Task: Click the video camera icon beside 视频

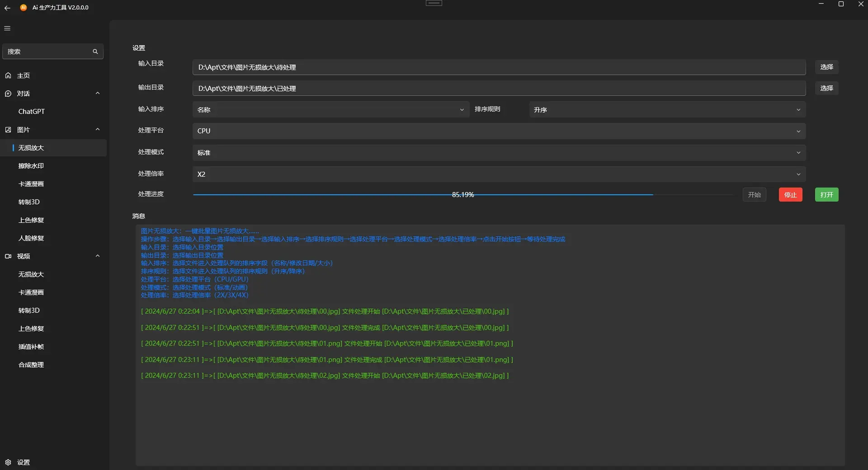Action: (8, 256)
